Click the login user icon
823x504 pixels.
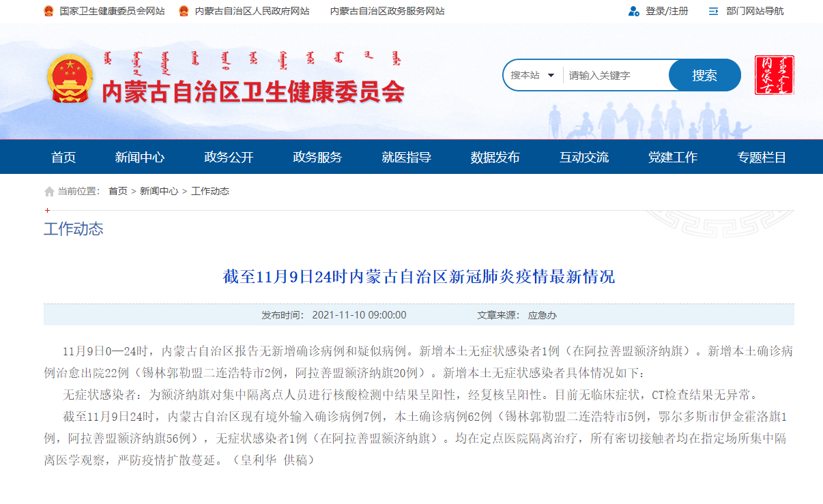pyautogui.click(x=634, y=12)
